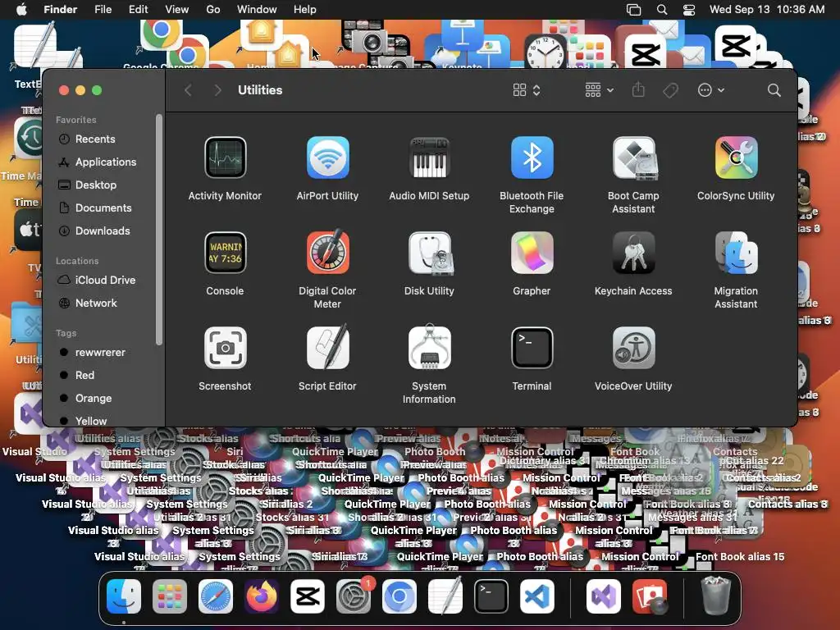Open the Action ellipsis menu
The height and width of the screenshot is (630, 840).
click(x=711, y=90)
